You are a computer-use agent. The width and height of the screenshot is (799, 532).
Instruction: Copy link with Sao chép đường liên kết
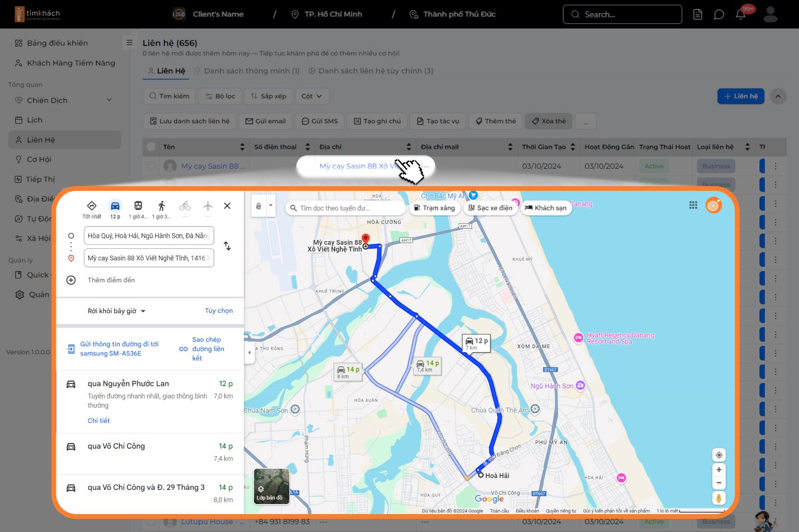pyautogui.click(x=203, y=349)
